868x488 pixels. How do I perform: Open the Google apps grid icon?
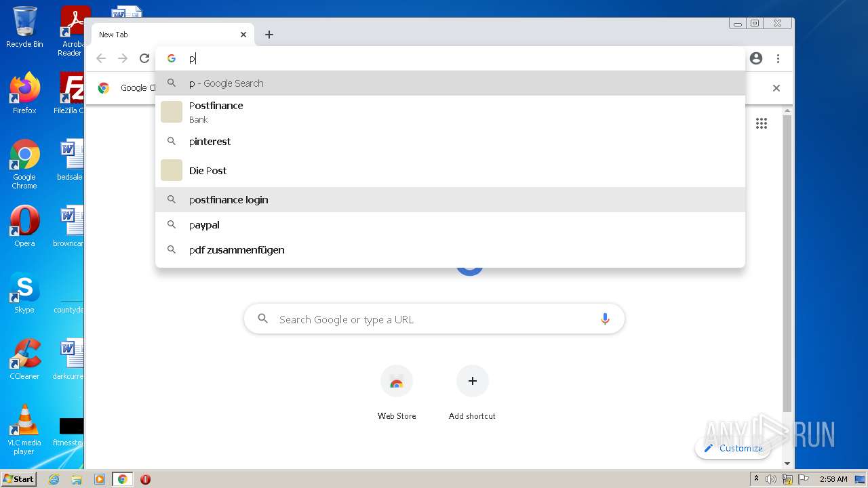[x=762, y=123]
